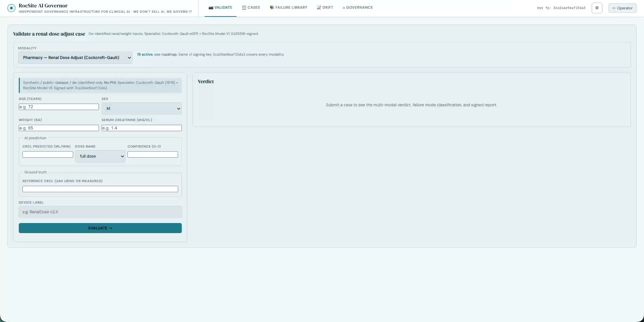Click the '19 active' link
The image size is (644, 322).
click(145, 54)
